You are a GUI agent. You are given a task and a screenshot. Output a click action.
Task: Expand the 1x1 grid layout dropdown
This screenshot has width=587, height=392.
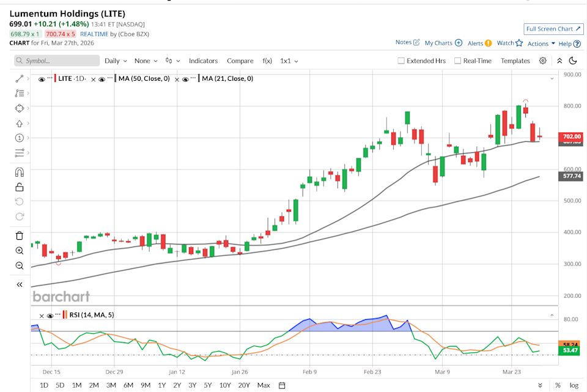289,61
